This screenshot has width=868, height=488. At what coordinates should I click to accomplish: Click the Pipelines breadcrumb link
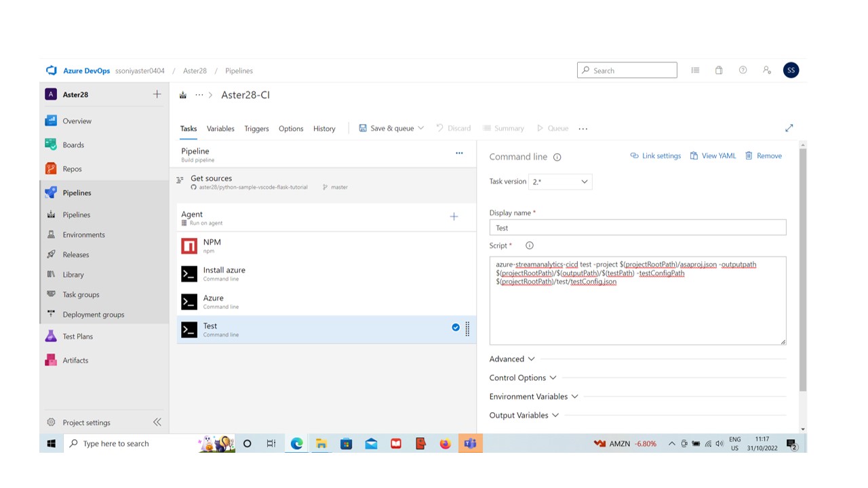click(239, 70)
